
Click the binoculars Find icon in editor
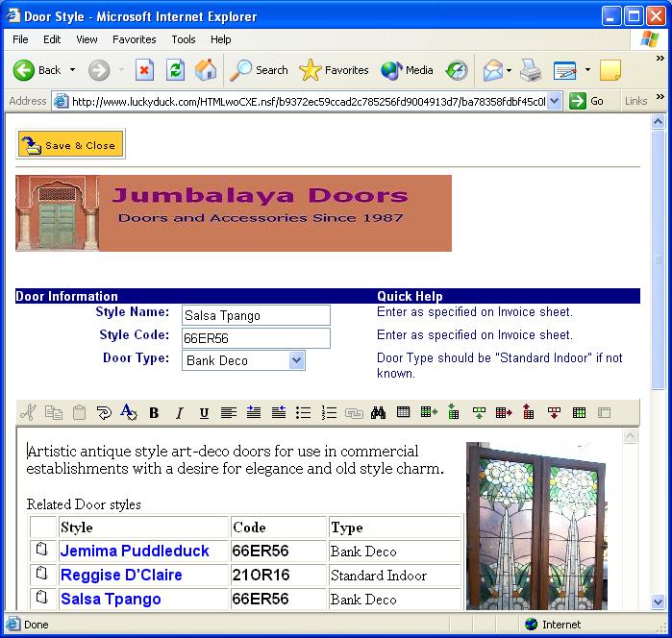(x=378, y=413)
